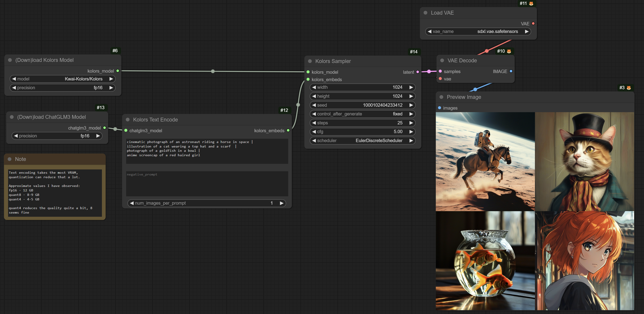Increment num_images_per_prompt with right arrow
The image size is (644, 314).
tap(281, 203)
